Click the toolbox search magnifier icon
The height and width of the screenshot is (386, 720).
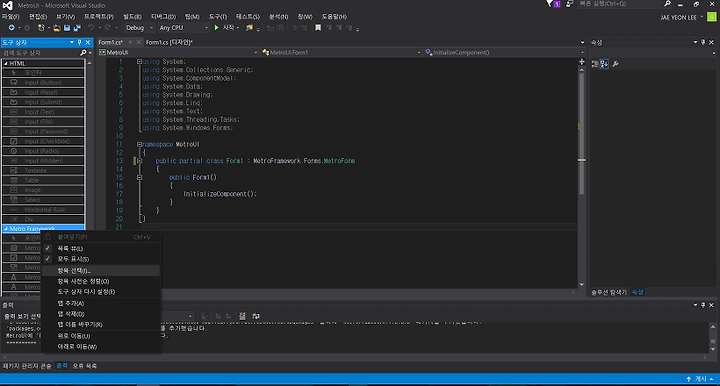click(x=83, y=53)
